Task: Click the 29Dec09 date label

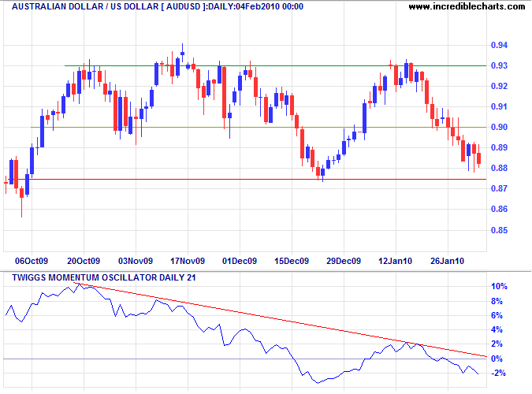Action: (x=344, y=261)
